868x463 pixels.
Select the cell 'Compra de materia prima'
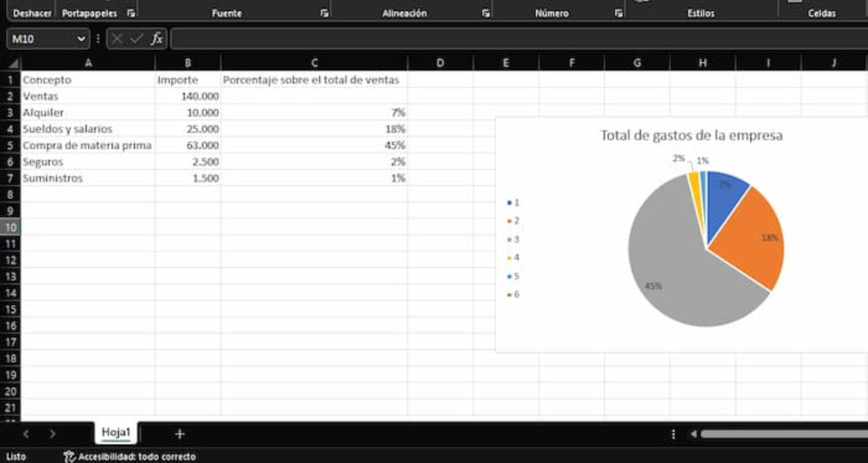pos(88,145)
